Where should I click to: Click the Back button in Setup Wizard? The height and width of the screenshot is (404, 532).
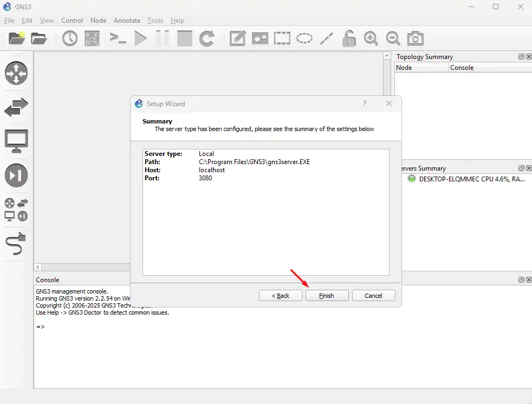(280, 296)
